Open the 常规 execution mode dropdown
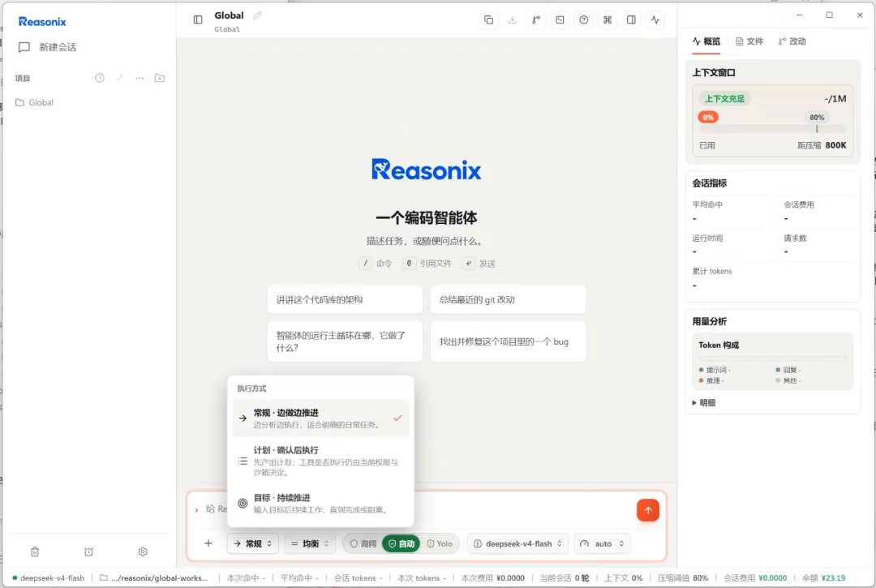The height and width of the screenshot is (588, 876). coord(253,543)
